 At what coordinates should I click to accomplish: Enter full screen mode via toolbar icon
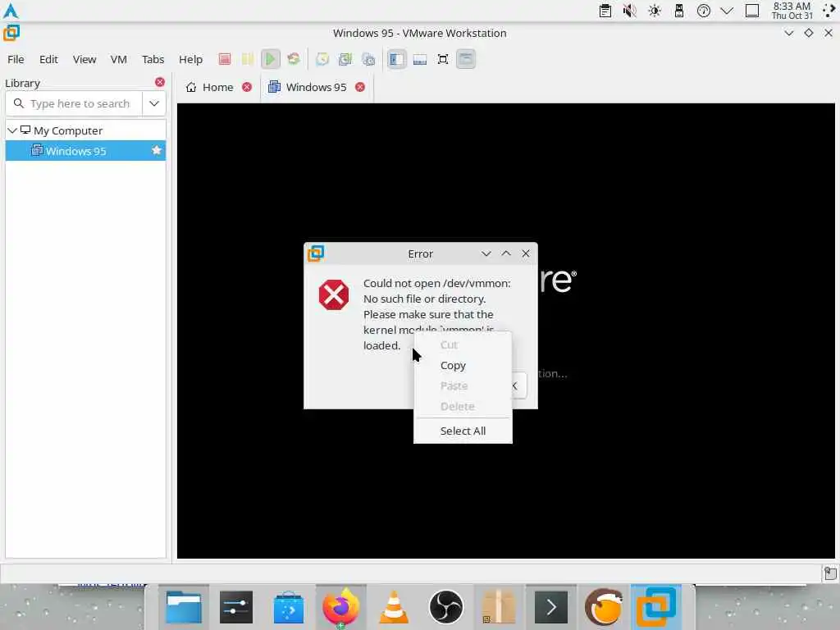tap(443, 59)
